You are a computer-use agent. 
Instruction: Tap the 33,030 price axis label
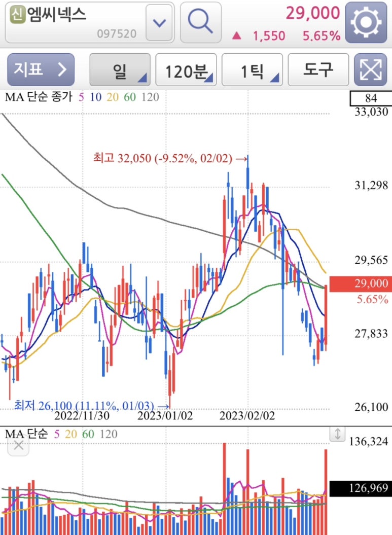[x=371, y=112]
